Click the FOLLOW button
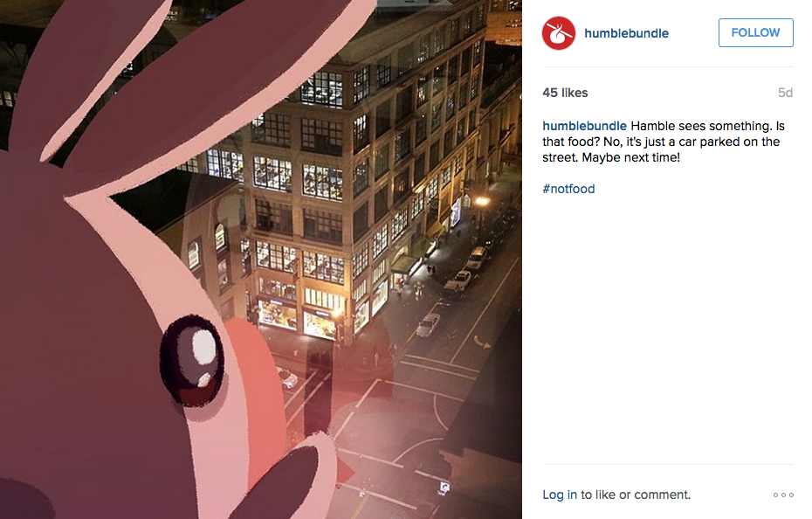 coord(755,32)
